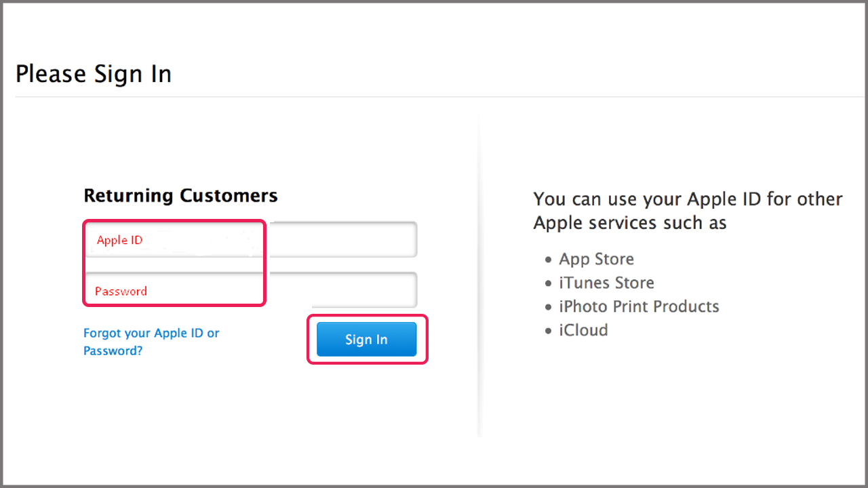Image resolution: width=868 pixels, height=488 pixels.
Task: Click the Password placeholder label
Action: [x=121, y=291]
